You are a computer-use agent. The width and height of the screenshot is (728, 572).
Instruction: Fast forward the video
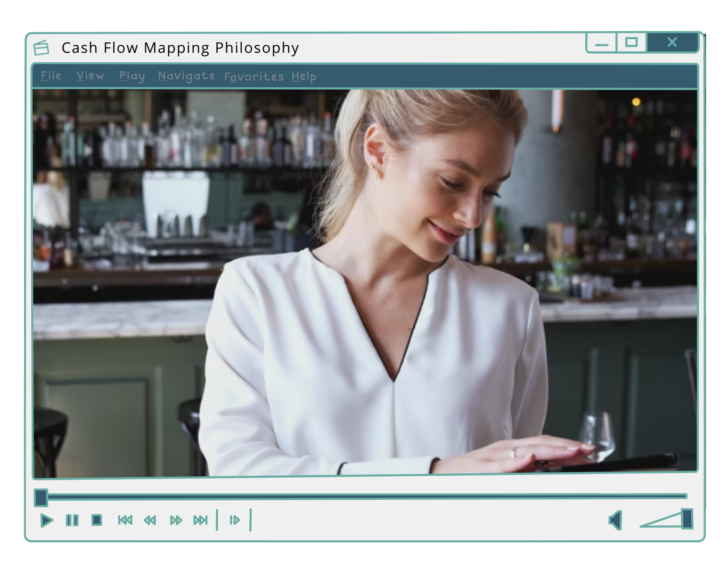coord(176,520)
